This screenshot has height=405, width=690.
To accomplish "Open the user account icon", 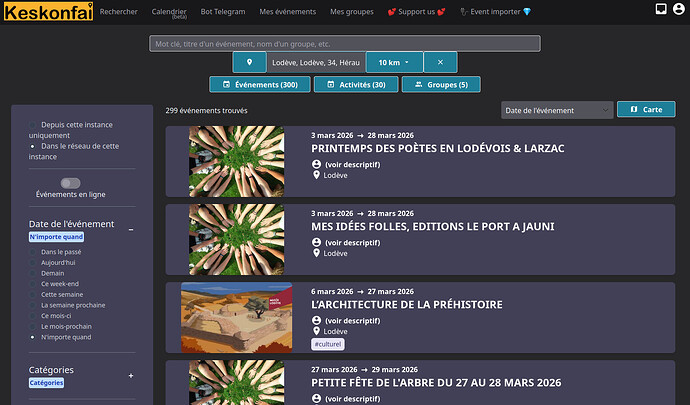I will 679,9.
